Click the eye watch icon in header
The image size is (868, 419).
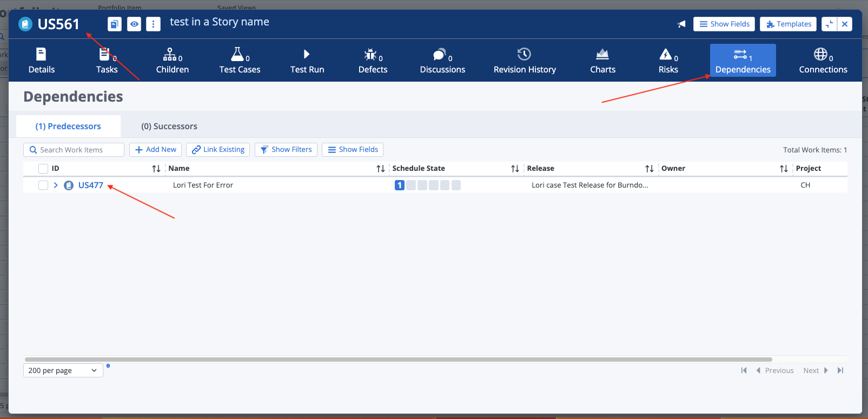(134, 24)
